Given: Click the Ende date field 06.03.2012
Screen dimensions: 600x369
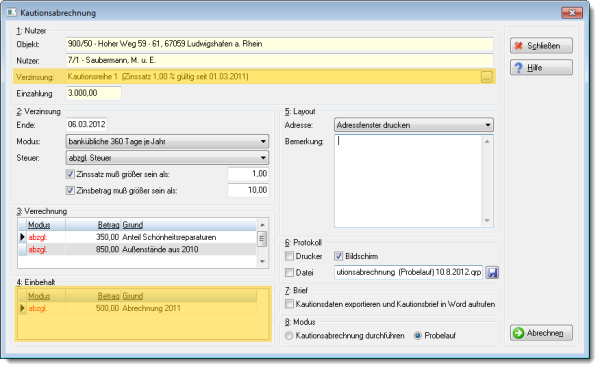Looking at the screenshot, I should (x=86, y=125).
